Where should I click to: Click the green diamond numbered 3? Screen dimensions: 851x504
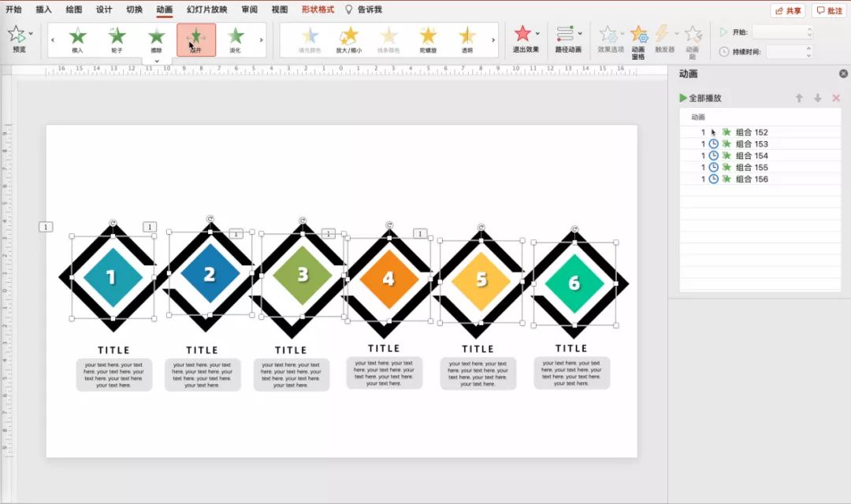click(303, 275)
